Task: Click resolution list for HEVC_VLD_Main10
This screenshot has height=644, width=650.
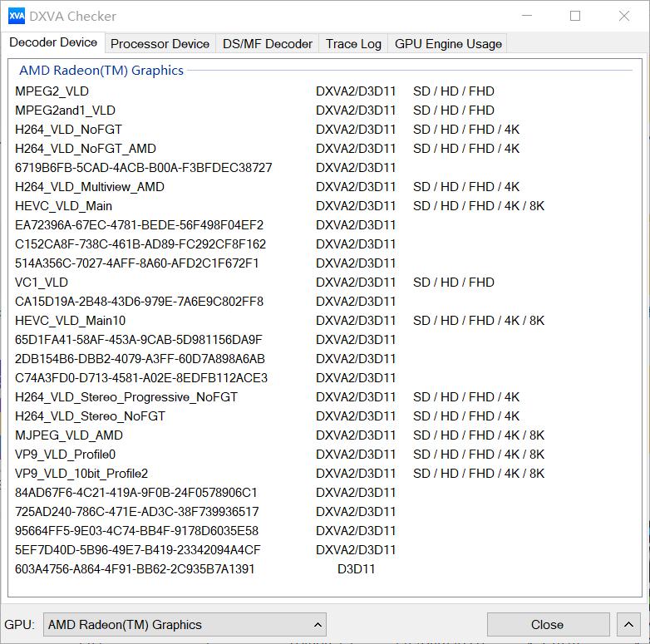Action: point(479,321)
